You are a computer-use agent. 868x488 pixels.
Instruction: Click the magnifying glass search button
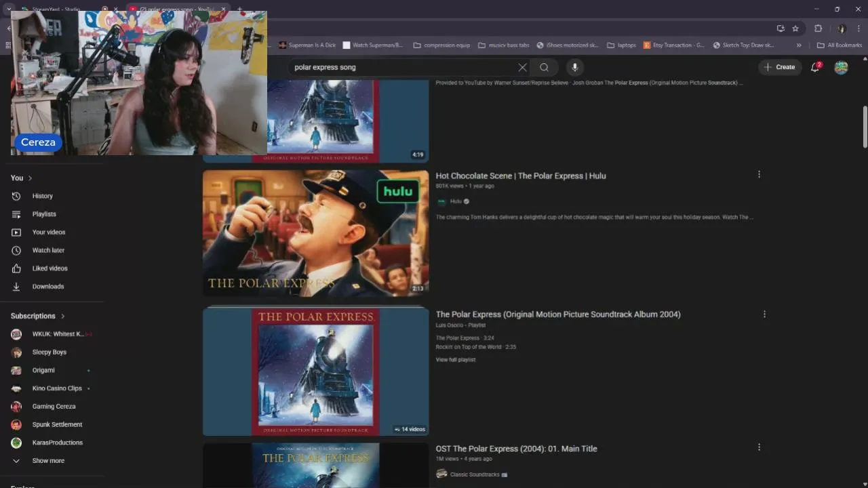tap(544, 67)
